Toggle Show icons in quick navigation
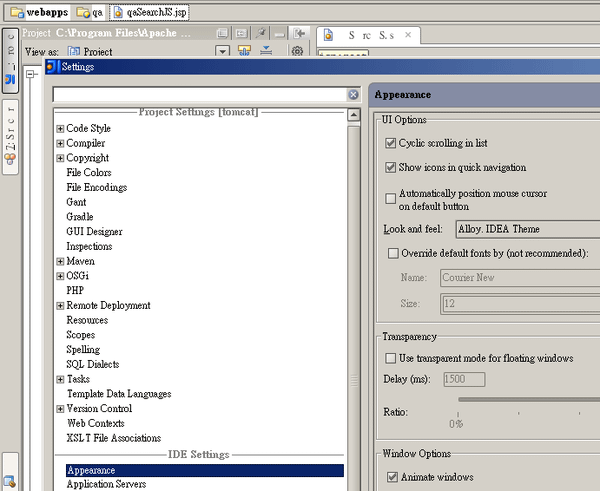This screenshot has height=491, width=600. click(x=390, y=168)
